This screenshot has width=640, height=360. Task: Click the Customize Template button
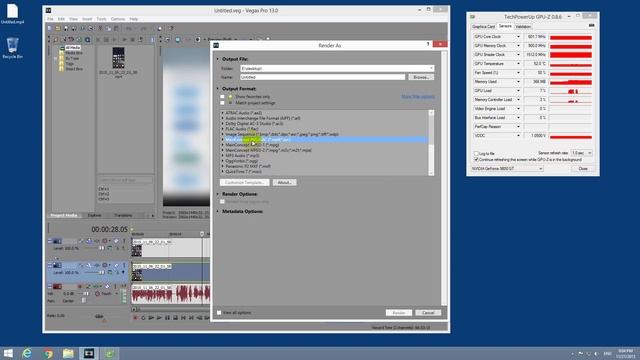tap(244, 182)
